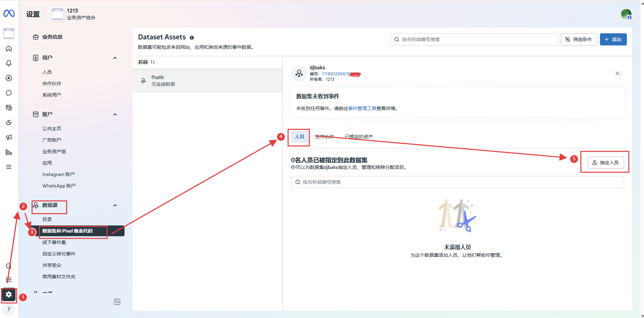Open 业务资产组 in sidebar
The height and width of the screenshot is (318, 644).
coord(54,151)
